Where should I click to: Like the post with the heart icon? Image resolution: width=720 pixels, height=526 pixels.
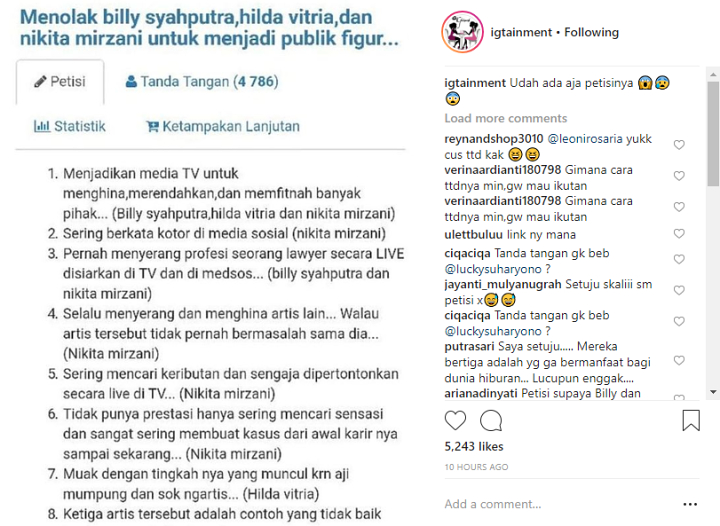point(455,420)
